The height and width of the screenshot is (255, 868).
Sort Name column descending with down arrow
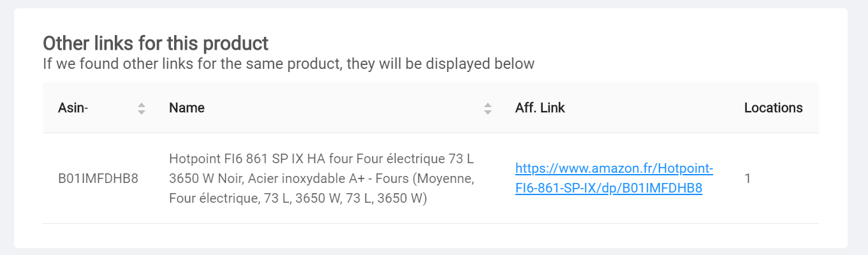coord(488,112)
